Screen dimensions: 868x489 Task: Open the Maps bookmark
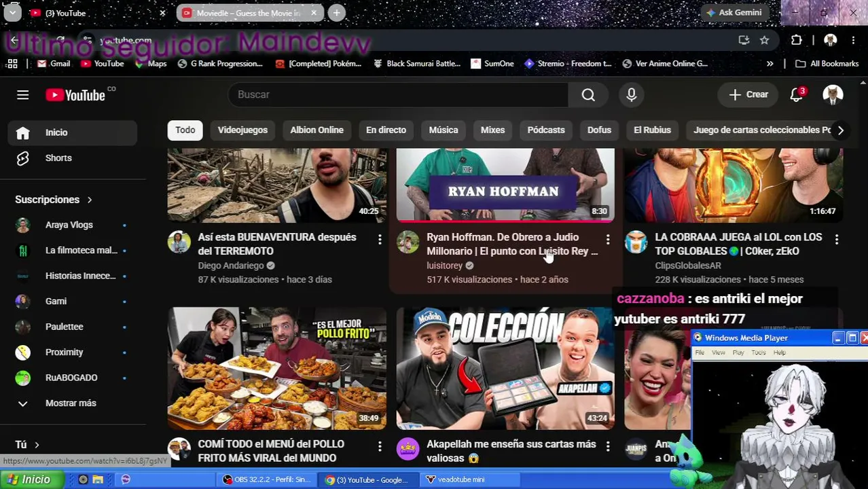(151, 63)
